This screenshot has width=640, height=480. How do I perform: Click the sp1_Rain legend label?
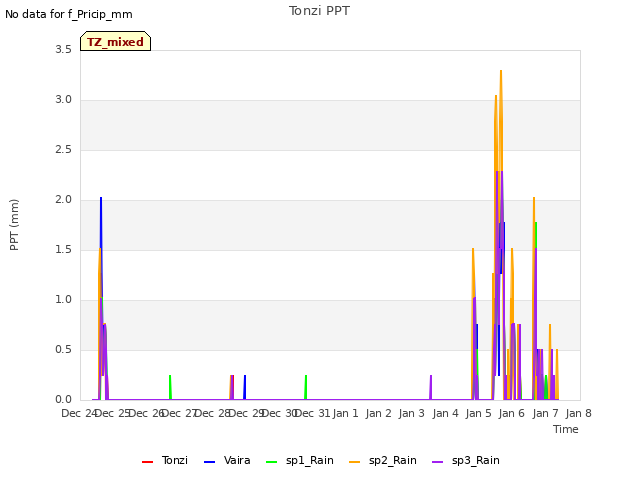(310, 460)
